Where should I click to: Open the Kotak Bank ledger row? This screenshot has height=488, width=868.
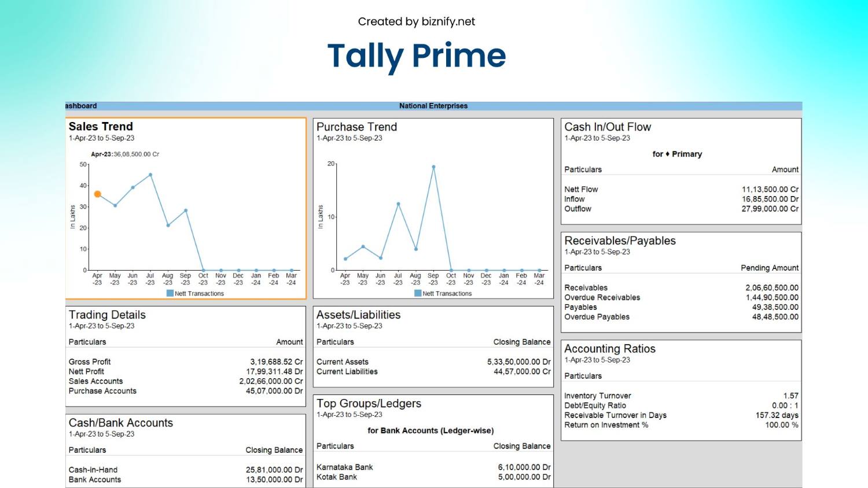[433, 477]
